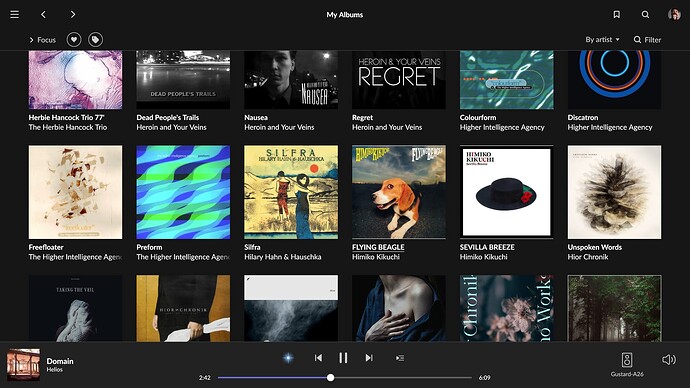
Task: Open the hamburger navigation menu
Action: coord(15,15)
